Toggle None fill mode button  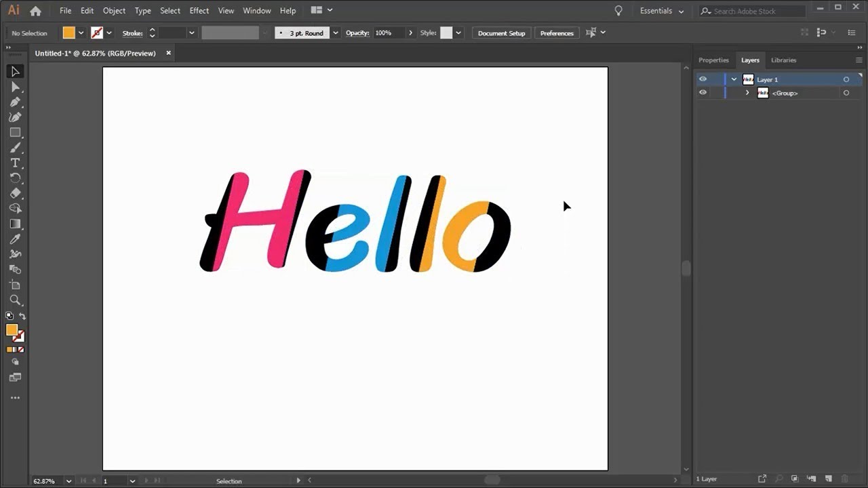[x=21, y=350]
